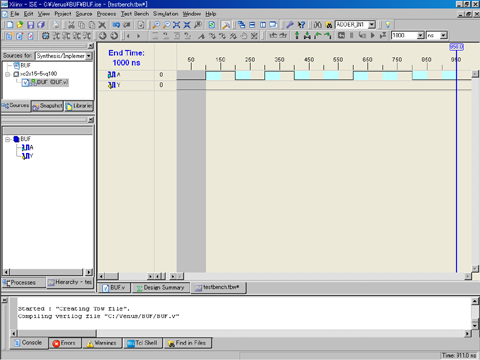480x360 pixels.
Task: Click the waveform horizontal scrollbar right arrow
Action: point(468,276)
